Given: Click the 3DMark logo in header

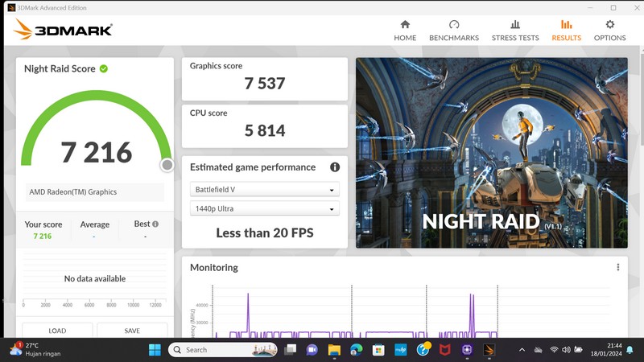Looking at the screenshot, I should pos(63,31).
